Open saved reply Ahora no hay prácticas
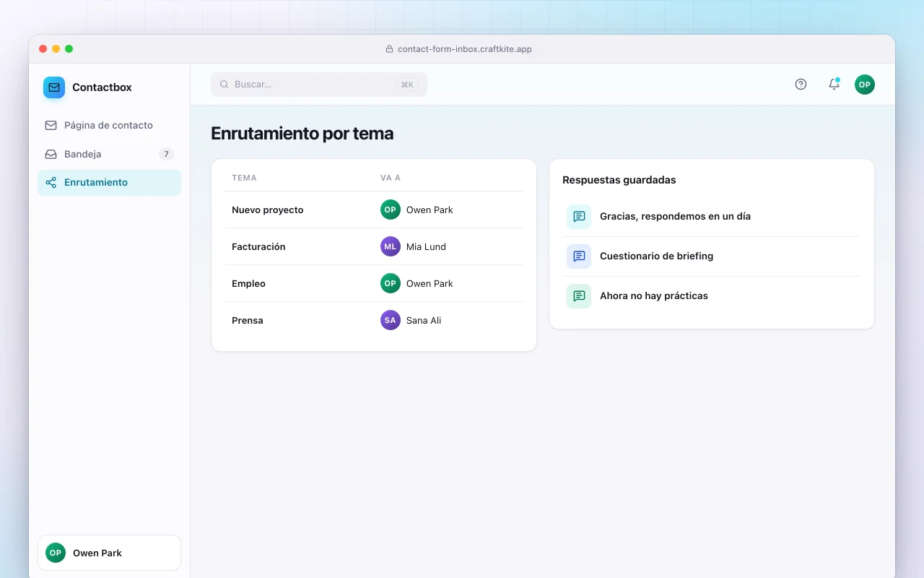924x578 pixels. click(712, 296)
